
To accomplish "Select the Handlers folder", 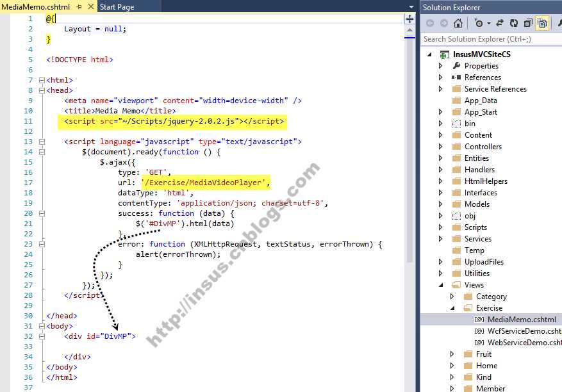I will point(479,170).
